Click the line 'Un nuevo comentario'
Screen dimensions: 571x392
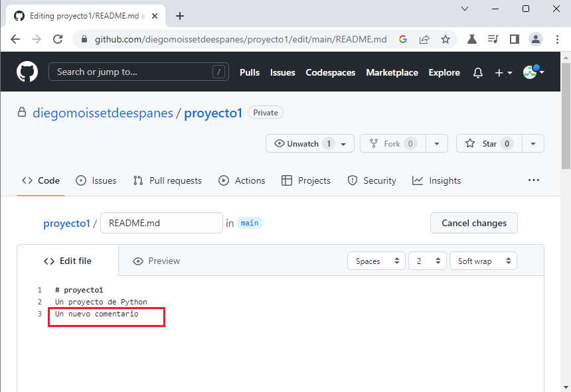(x=96, y=314)
